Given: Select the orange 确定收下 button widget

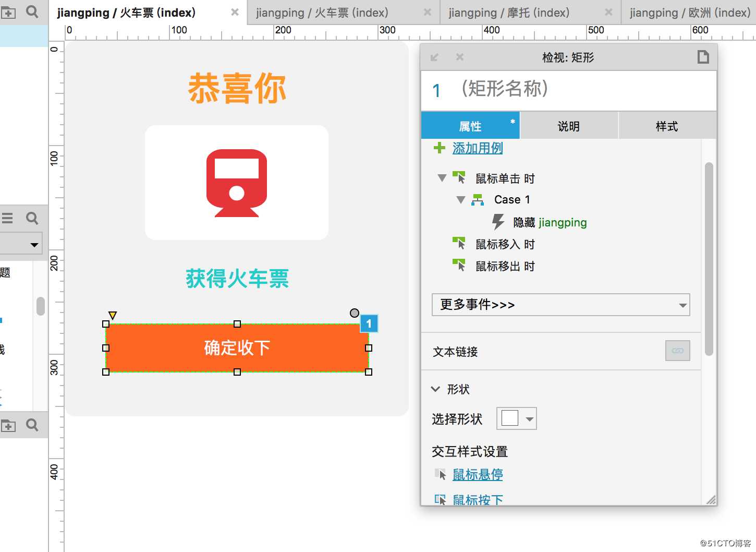Looking at the screenshot, I should tap(237, 347).
